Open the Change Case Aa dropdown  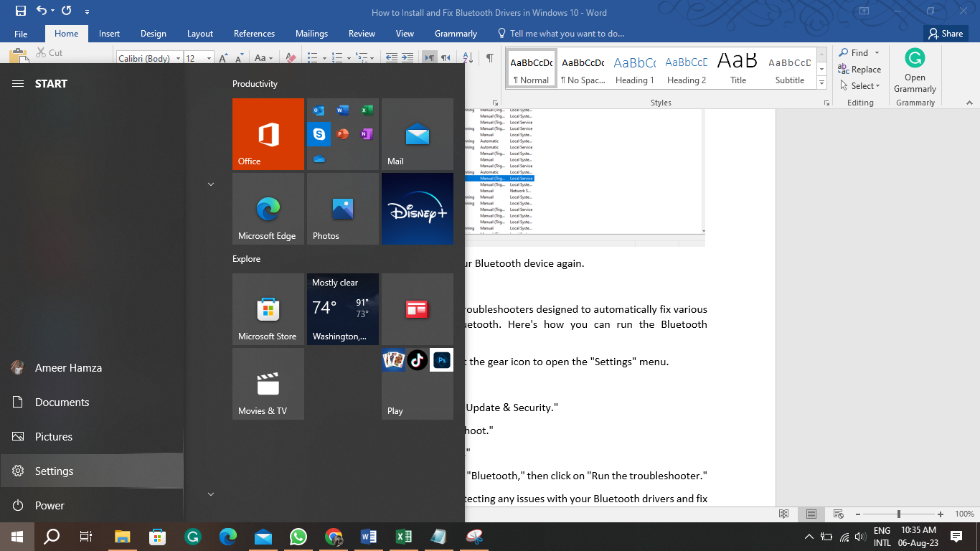pos(263,58)
